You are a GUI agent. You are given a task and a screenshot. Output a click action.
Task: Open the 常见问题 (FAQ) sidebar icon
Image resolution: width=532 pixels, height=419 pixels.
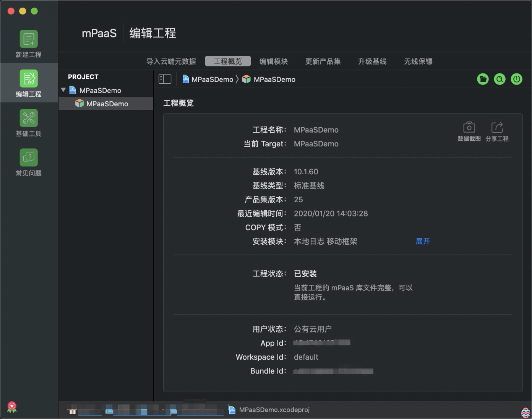28,161
